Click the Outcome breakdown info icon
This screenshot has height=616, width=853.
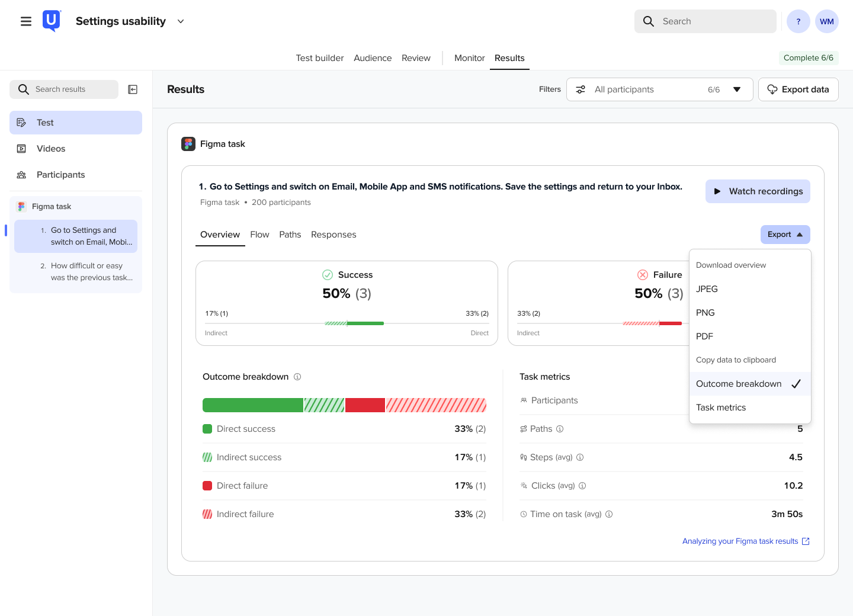pos(297,377)
